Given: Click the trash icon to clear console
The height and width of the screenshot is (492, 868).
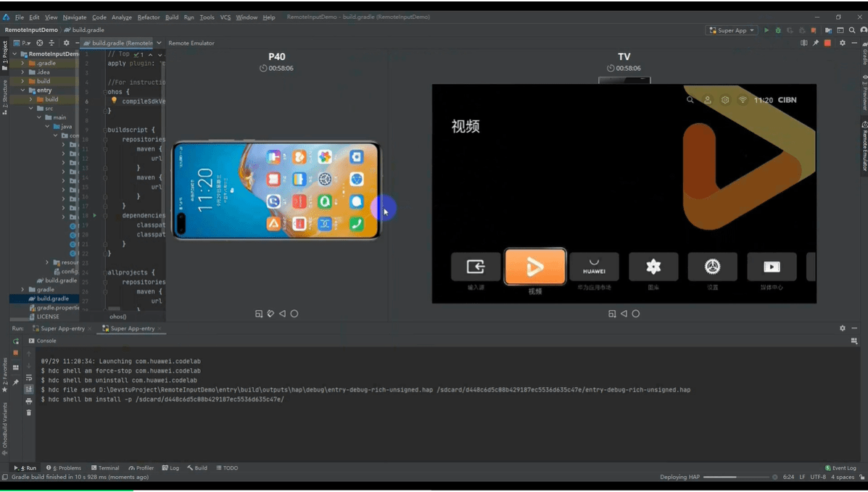Looking at the screenshot, I should pyautogui.click(x=29, y=412).
